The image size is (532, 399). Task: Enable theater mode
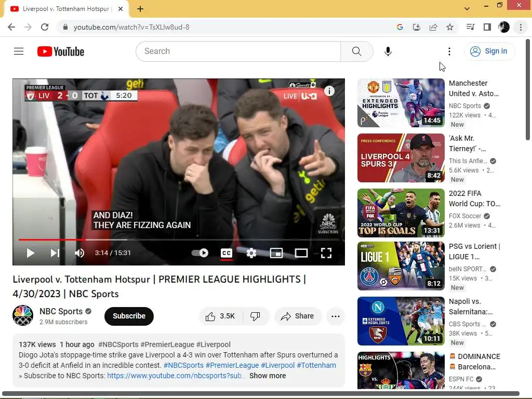(301, 253)
